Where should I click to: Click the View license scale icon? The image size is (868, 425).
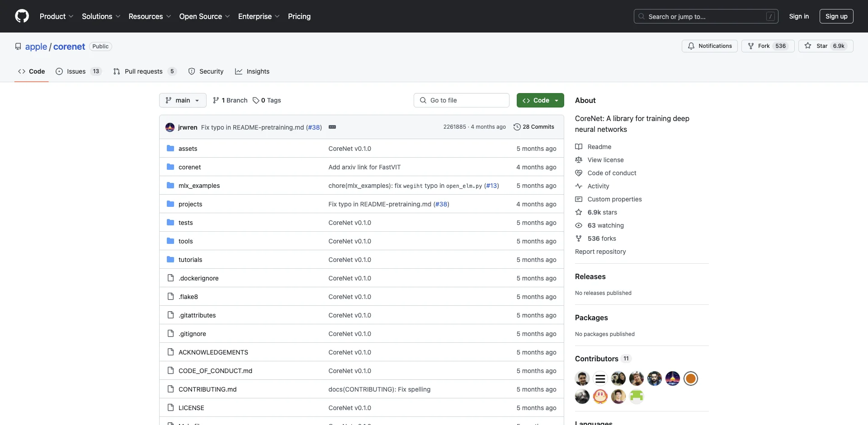[x=579, y=160]
